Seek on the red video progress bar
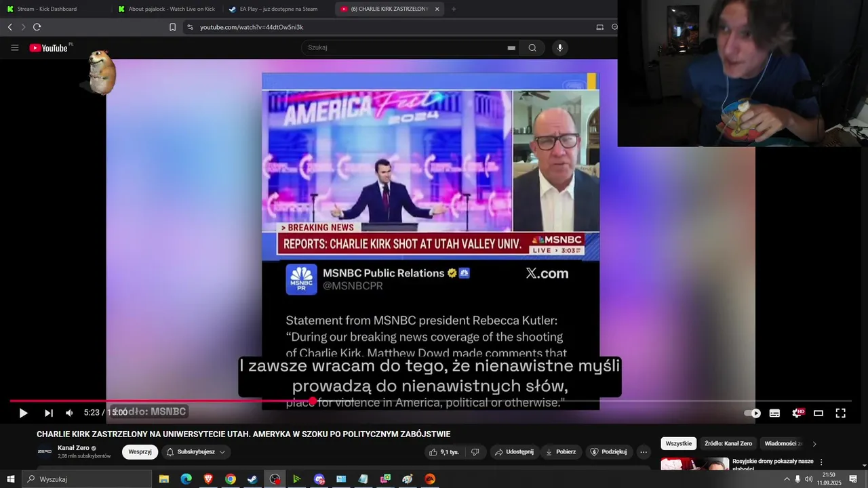Viewport: 868px width, 488px height. (x=431, y=401)
